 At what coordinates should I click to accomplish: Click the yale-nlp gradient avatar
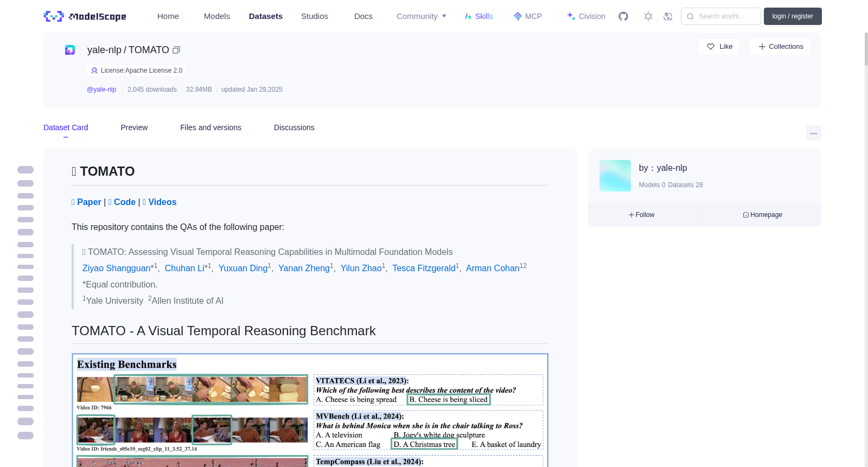point(615,176)
